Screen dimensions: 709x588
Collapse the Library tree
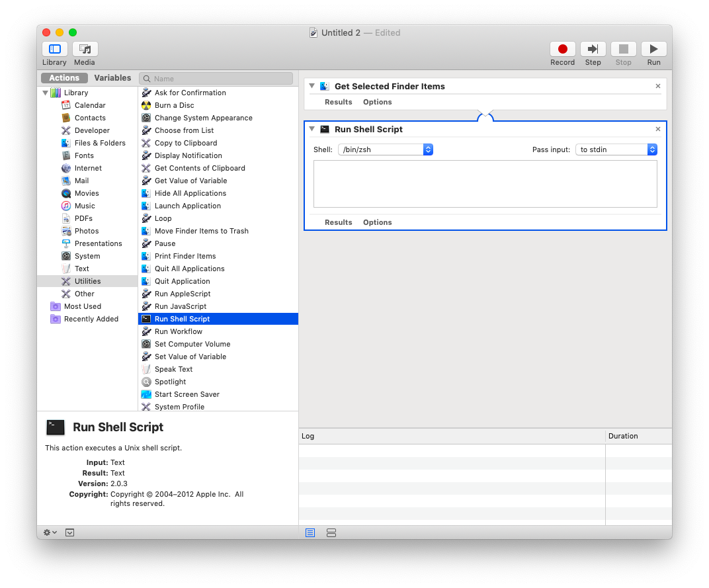[45, 93]
